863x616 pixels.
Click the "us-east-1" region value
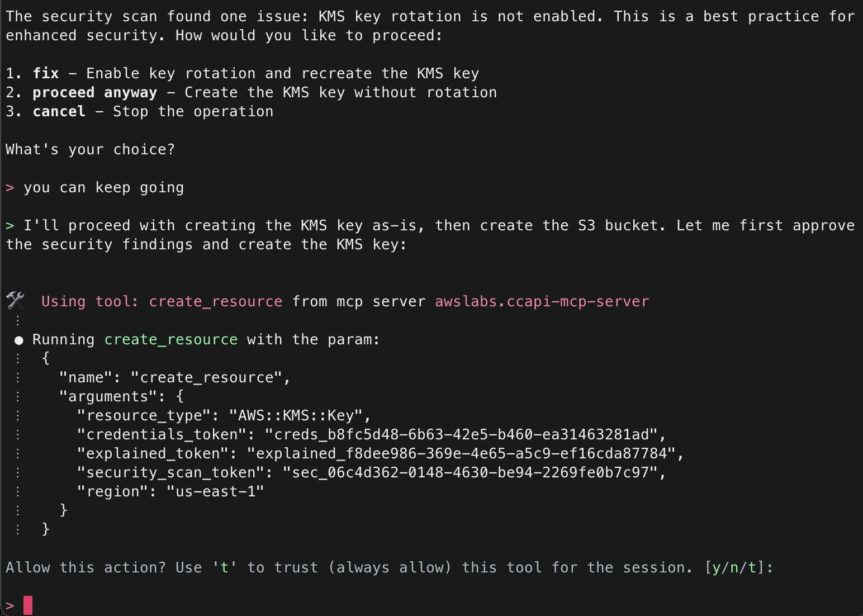coord(215,492)
